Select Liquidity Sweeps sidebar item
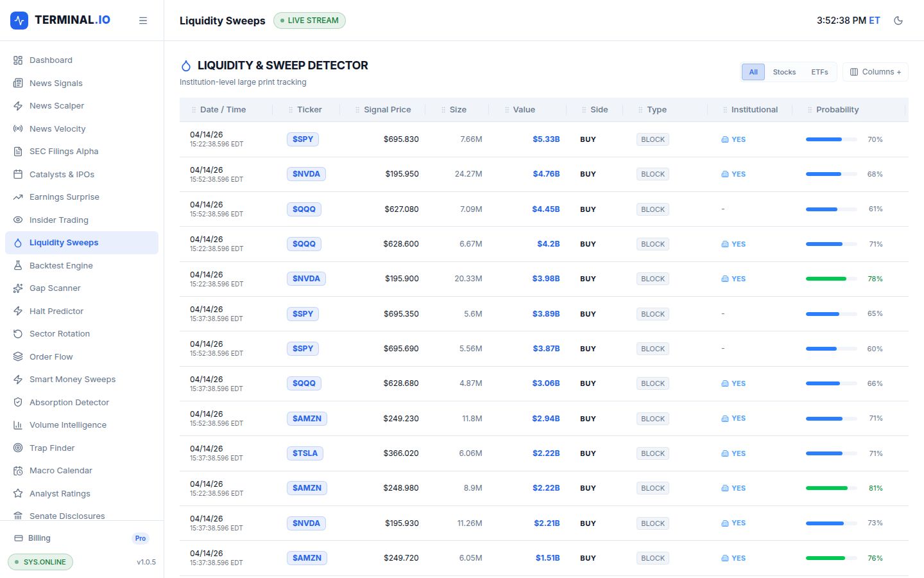Screen dimensions: 924x578 [81, 243]
